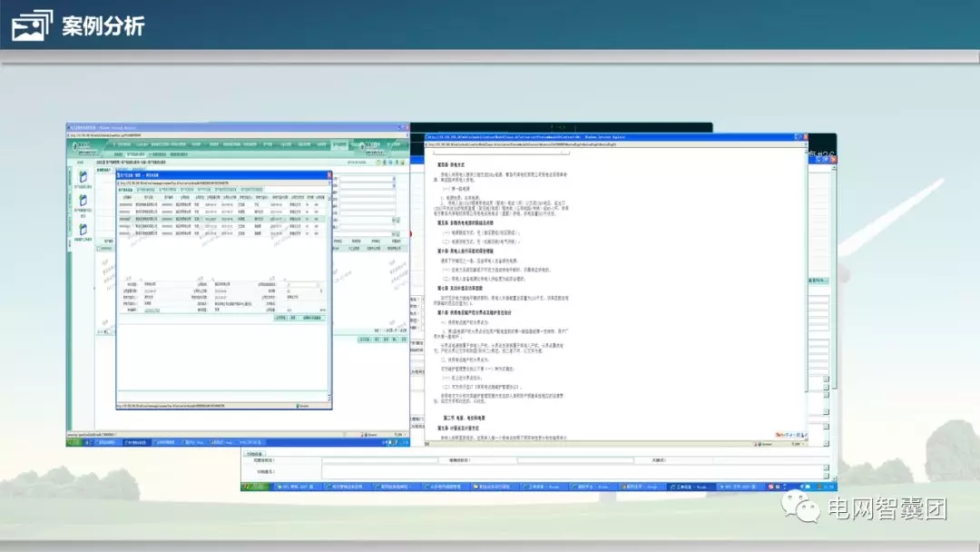Click the first window button on the bottom taskbar
This screenshot has height=552, width=980.
coord(292,488)
